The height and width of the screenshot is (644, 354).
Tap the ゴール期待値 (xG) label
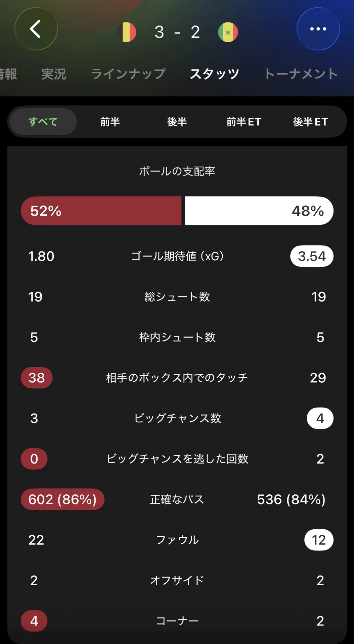point(177,256)
